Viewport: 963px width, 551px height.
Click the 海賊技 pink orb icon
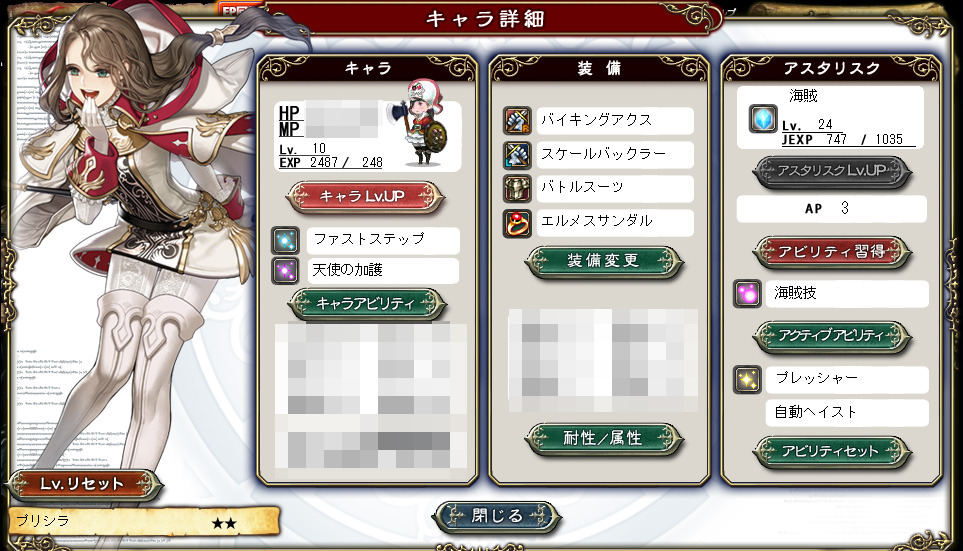point(747,294)
